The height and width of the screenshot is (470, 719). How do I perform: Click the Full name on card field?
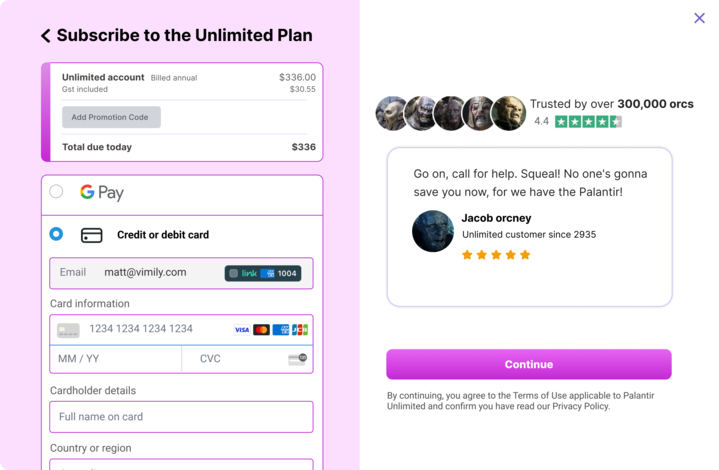point(181,417)
